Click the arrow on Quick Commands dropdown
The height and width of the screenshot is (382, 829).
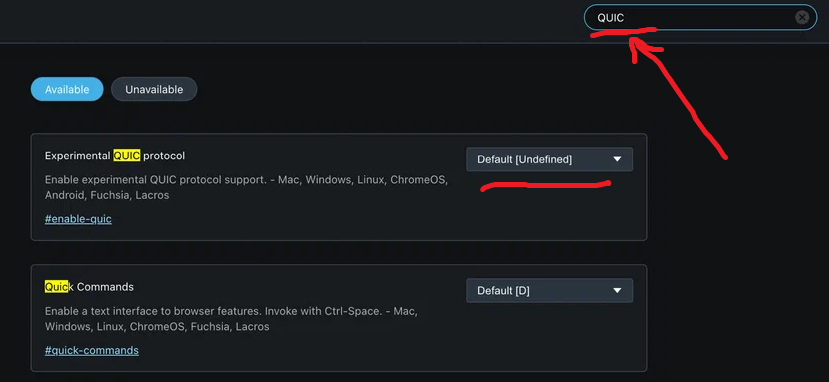click(617, 291)
